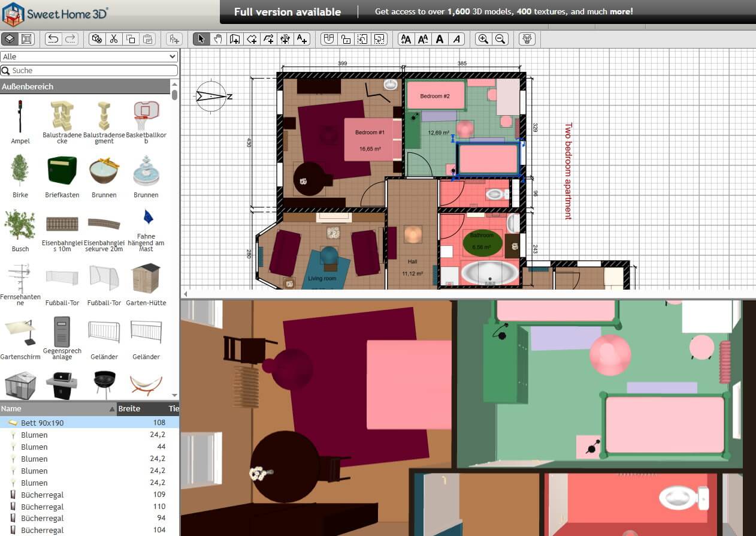Select the Create polylines tool
Screen dimensions: 756x536
pyautogui.click(x=268, y=39)
